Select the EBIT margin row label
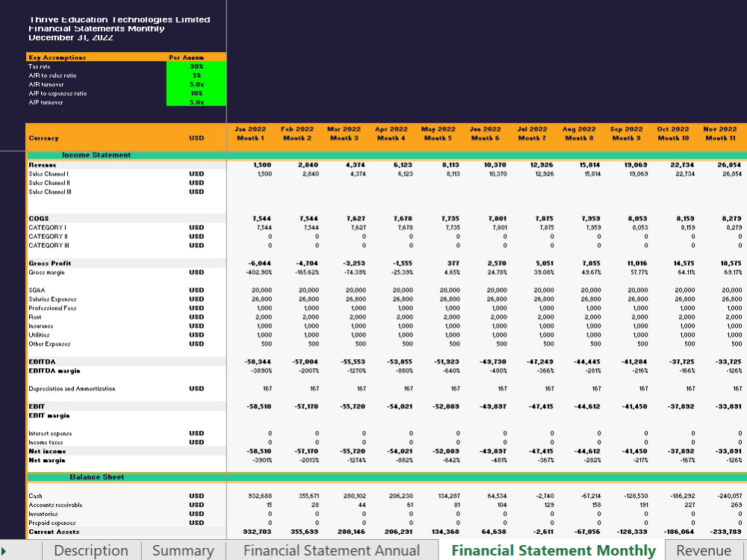 (x=49, y=416)
